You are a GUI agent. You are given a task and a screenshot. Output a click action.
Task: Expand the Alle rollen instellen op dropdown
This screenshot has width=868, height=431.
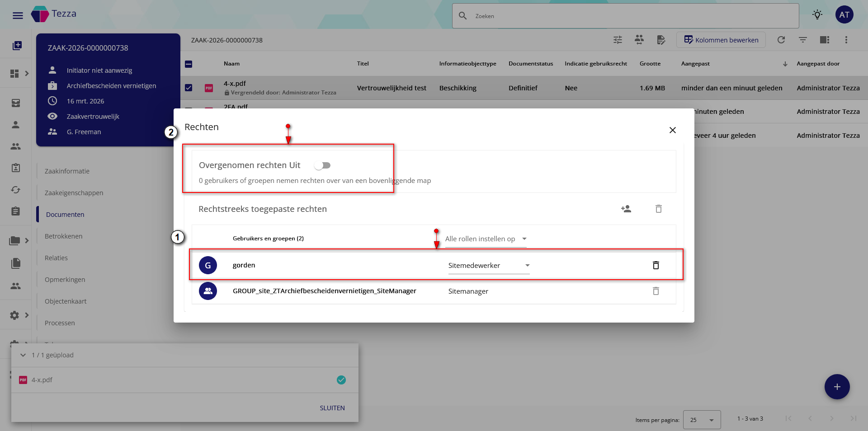point(486,239)
